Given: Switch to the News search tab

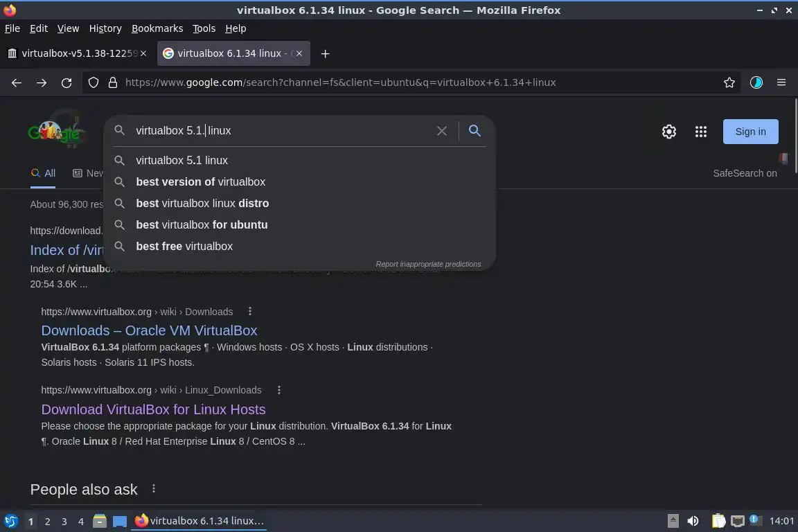Looking at the screenshot, I should tap(88, 173).
